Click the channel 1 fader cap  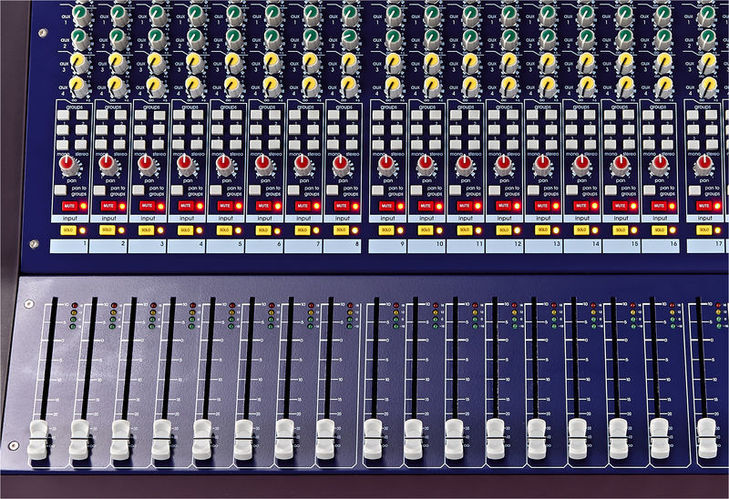(x=38, y=440)
